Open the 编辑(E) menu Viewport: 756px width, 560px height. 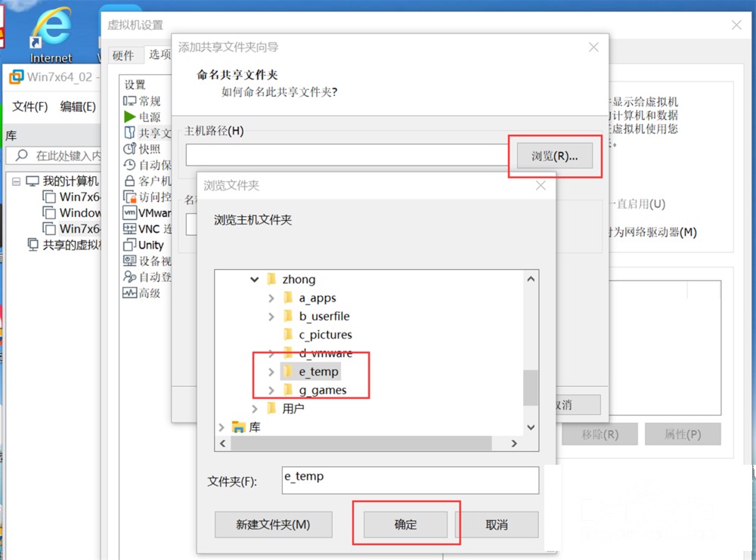point(78,107)
